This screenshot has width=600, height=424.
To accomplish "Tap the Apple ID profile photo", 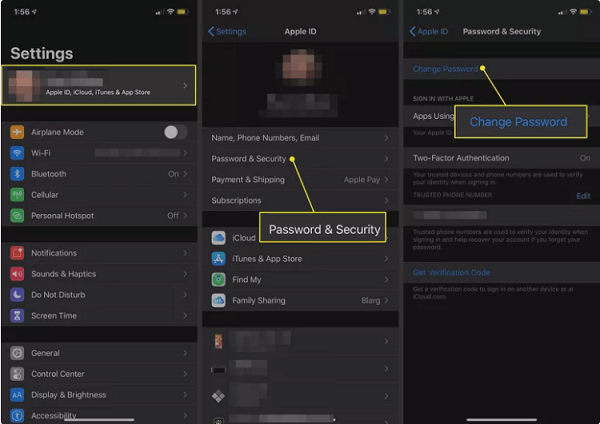I will click(x=300, y=65).
